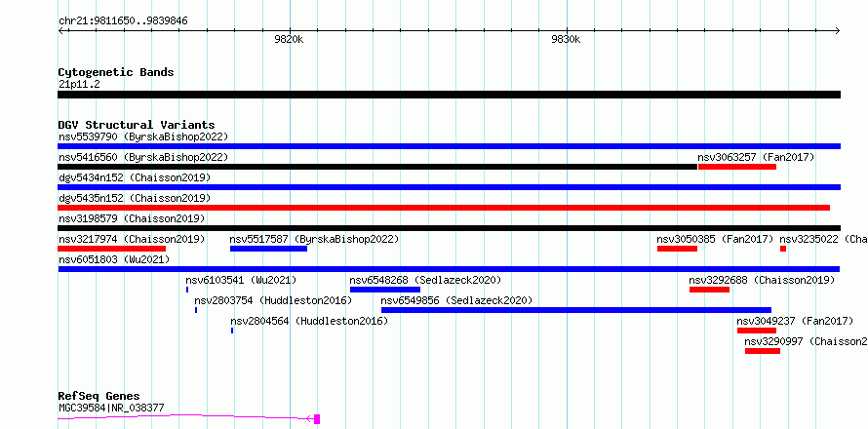Click the red bar under nsv3063257
868x429 pixels.
[737, 167]
